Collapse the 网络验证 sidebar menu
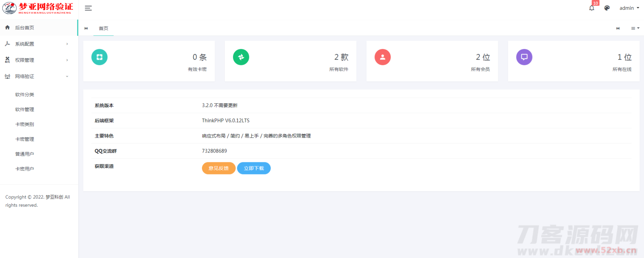 point(37,76)
